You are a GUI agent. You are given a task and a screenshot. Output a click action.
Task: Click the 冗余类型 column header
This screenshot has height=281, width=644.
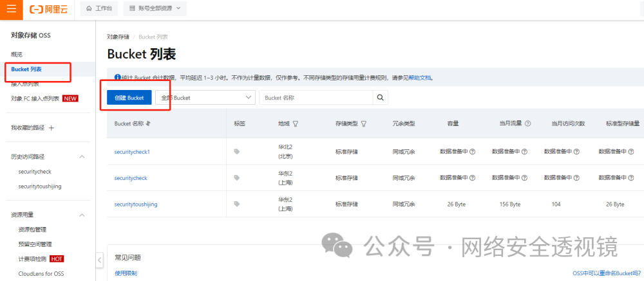(x=404, y=123)
